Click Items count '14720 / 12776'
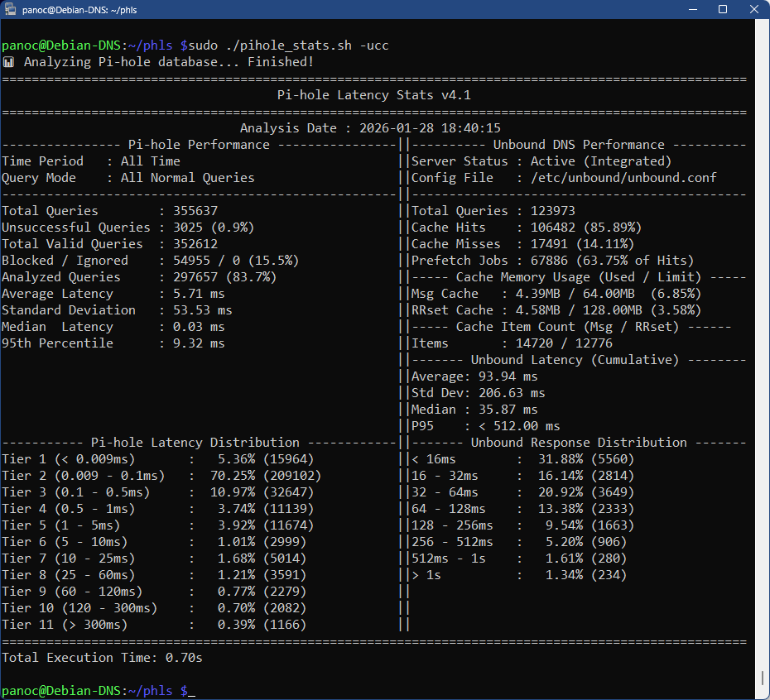 [x=564, y=343]
